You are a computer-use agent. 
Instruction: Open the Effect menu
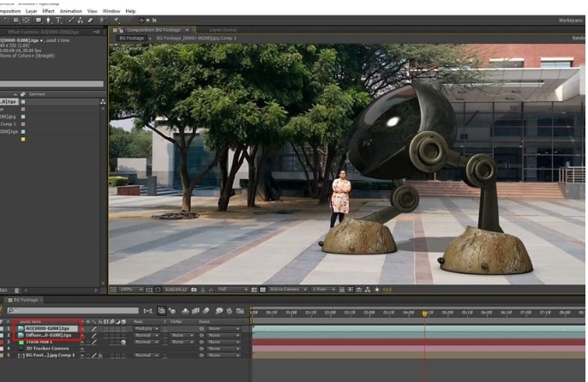click(x=48, y=11)
